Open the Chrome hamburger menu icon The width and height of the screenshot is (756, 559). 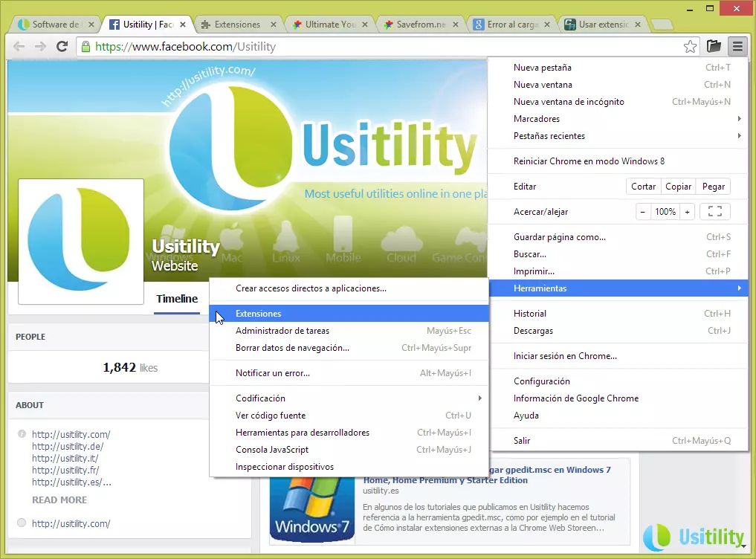click(x=737, y=47)
